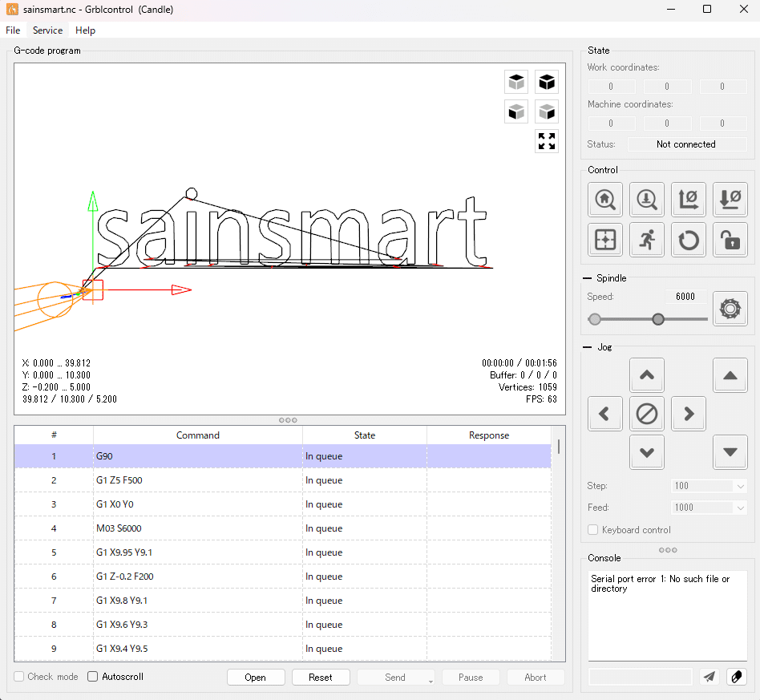
Task: Fit the toolpath view to window
Action: [547, 141]
